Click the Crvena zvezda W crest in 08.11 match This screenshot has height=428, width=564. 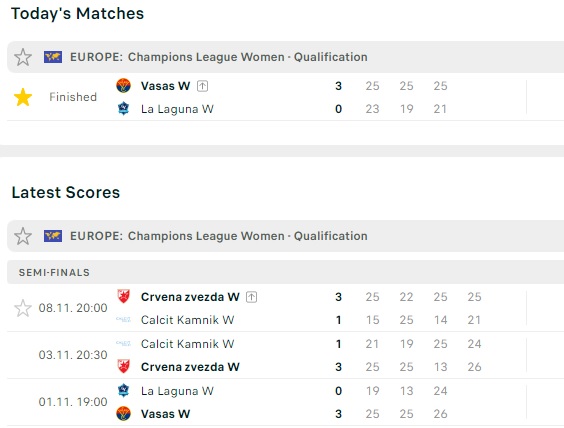pos(123,297)
